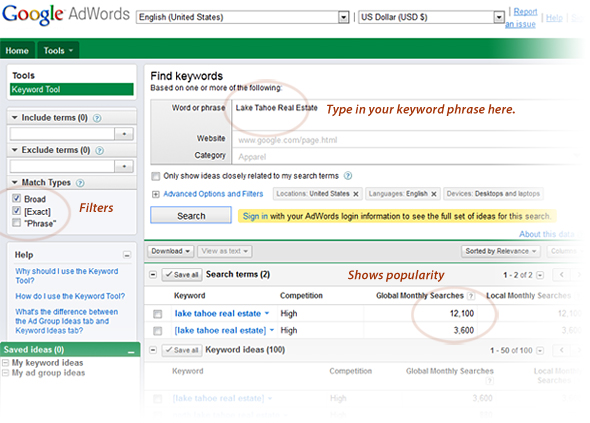Open the Tools menu dropdown
590x423 pixels.
58,50
